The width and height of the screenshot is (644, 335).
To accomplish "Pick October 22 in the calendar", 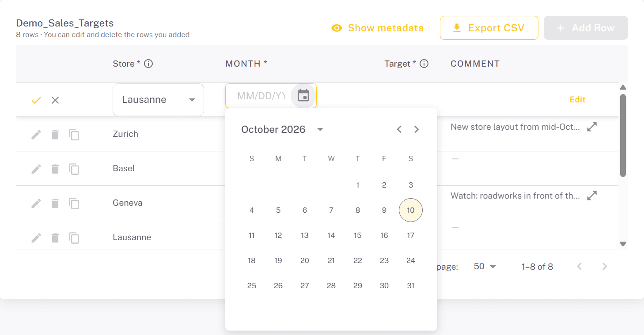I will click(358, 260).
